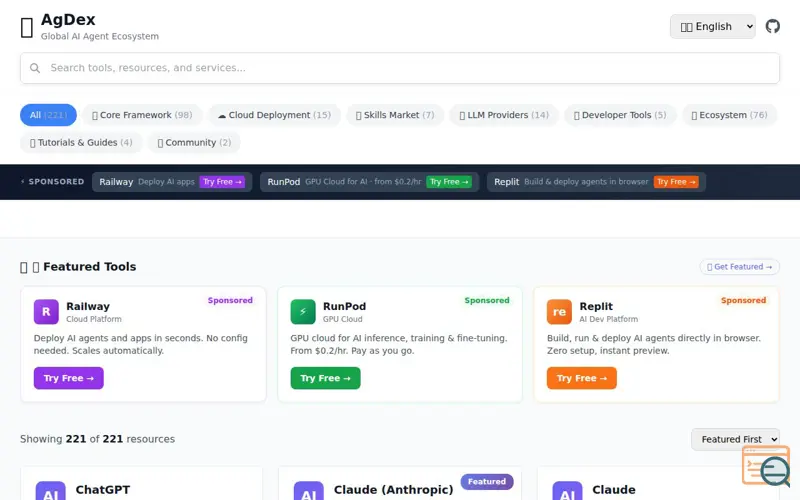Filter by LLM Providers category

click(x=504, y=115)
